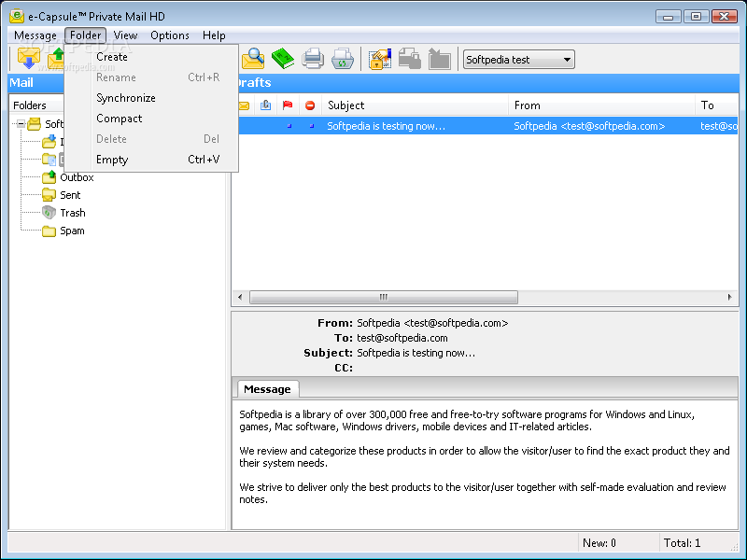
Task: Open the Message menu
Action: click(x=35, y=35)
